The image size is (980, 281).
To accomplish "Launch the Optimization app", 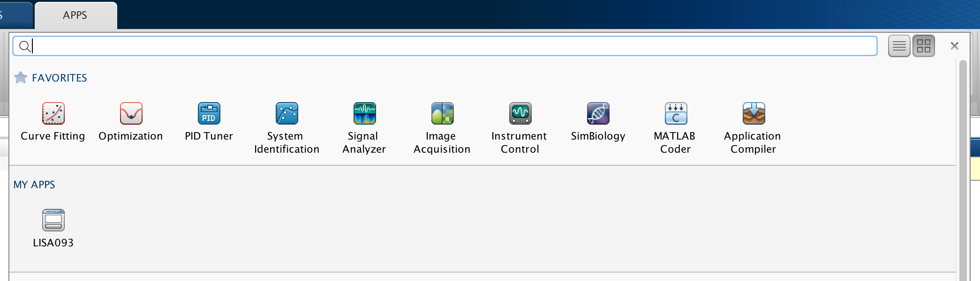I will coord(131,114).
